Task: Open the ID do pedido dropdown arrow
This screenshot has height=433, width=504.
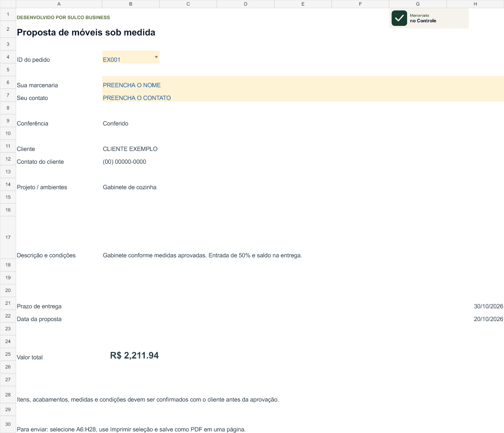Action: click(x=156, y=57)
